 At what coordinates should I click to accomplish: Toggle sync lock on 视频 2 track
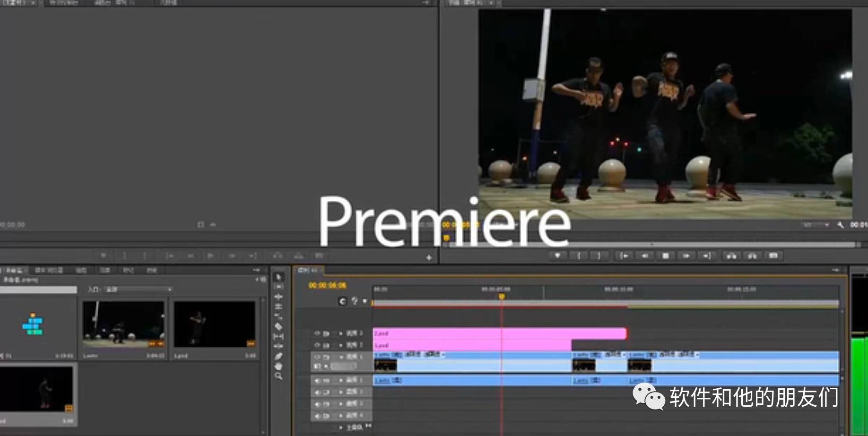pyautogui.click(x=326, y=345)
